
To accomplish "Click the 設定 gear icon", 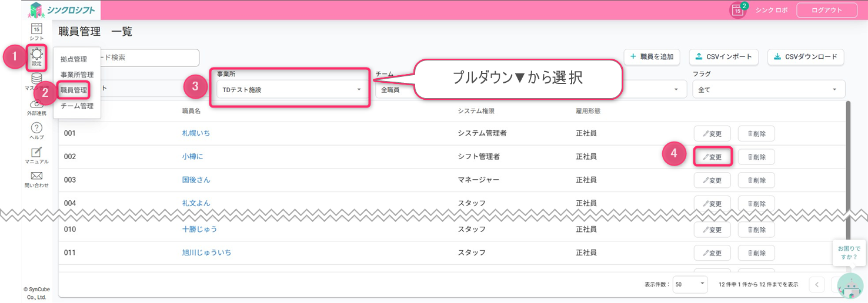I will click(36, 57).
